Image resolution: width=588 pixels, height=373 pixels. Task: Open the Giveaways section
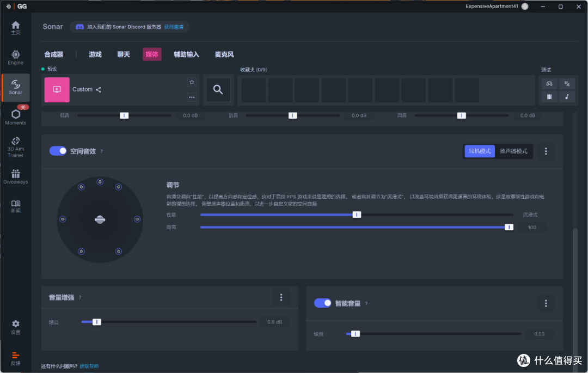15,176
